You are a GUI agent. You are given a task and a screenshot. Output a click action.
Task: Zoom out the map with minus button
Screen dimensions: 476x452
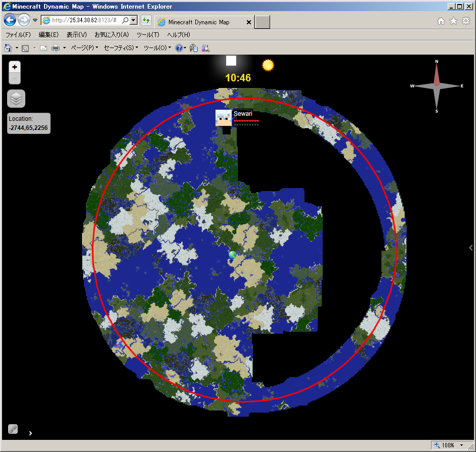point(15,78)
